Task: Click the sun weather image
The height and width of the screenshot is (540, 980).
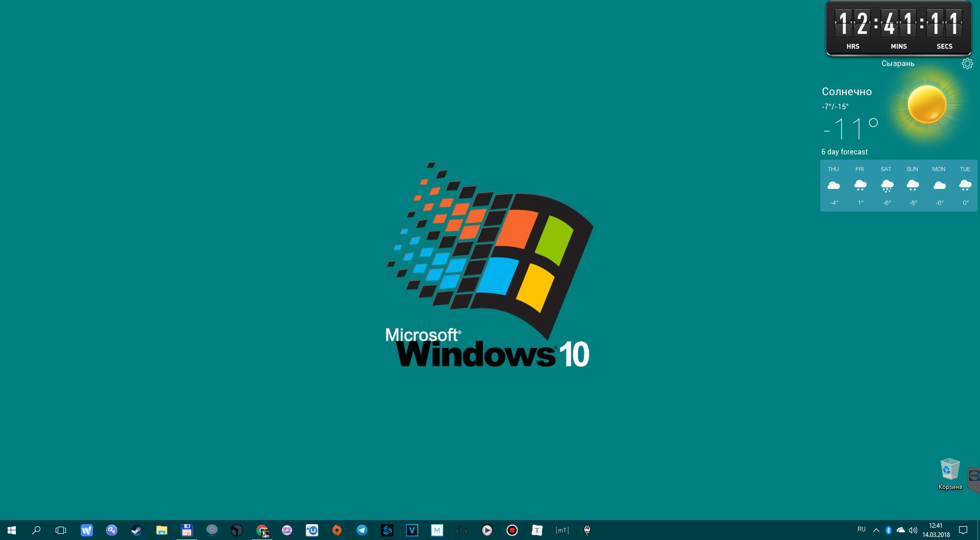Action: pyautogui.click(x=927, y=105)
